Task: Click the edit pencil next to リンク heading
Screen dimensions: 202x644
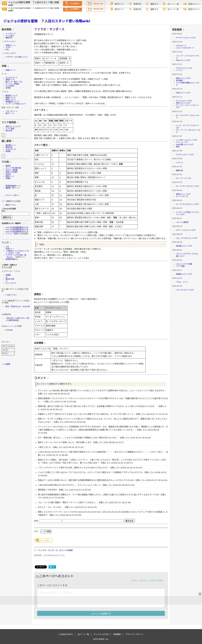Action: [11, 243]
